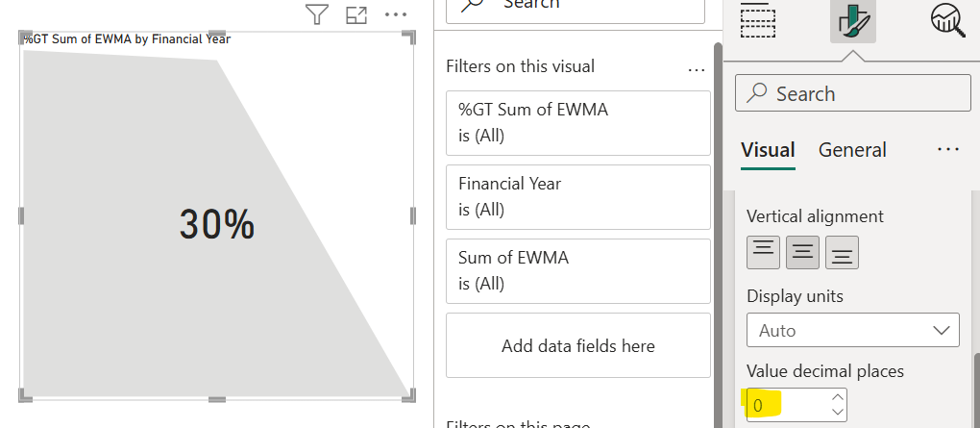Click the 30% value on the card visual
This screenshot has width=980, height=428.
tap(217, 224)
